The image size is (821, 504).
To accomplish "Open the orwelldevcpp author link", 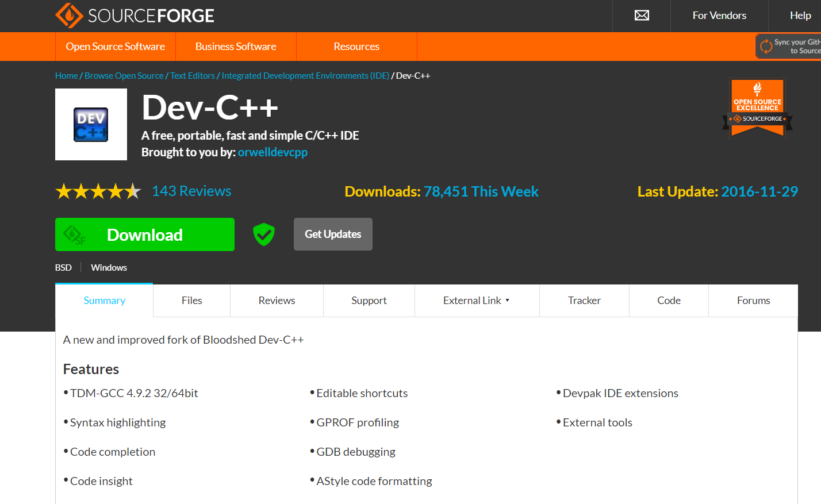I will [273, 152].
